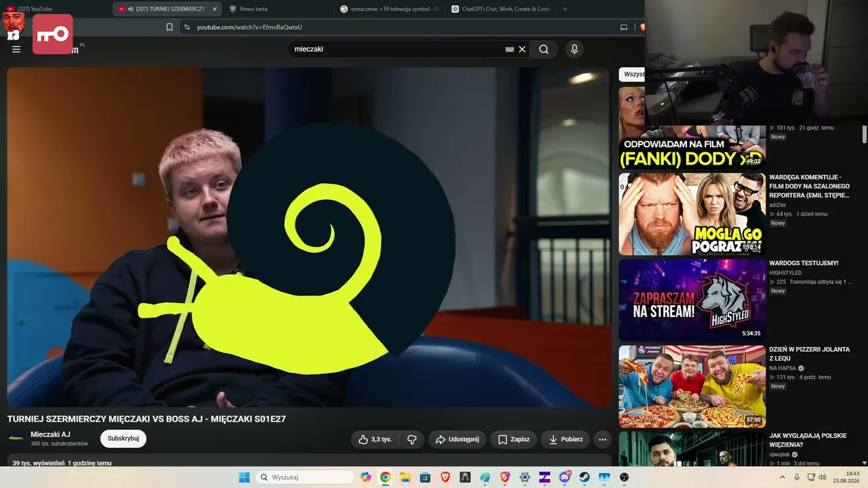Screen dimensions: 868x488
Task: Click the Subskrybuj button
Action: (123, 439)
